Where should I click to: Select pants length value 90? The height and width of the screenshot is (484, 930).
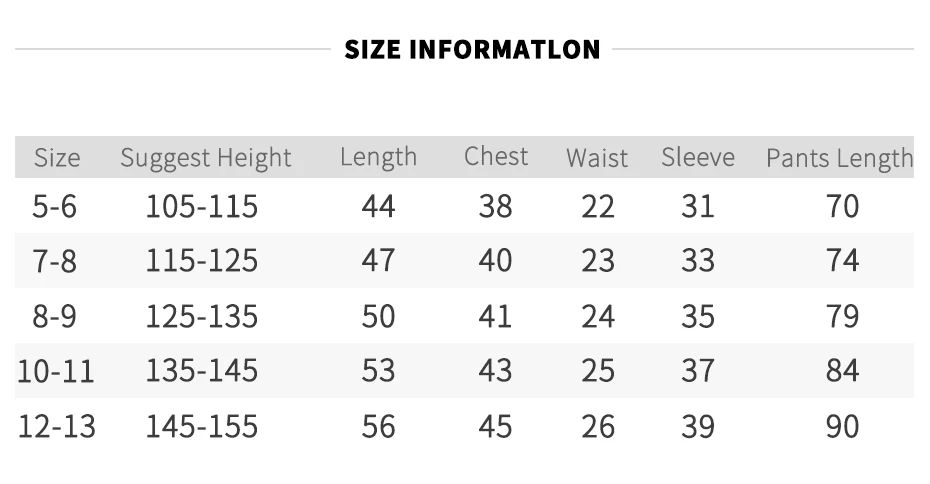click(x=842, y=426)
